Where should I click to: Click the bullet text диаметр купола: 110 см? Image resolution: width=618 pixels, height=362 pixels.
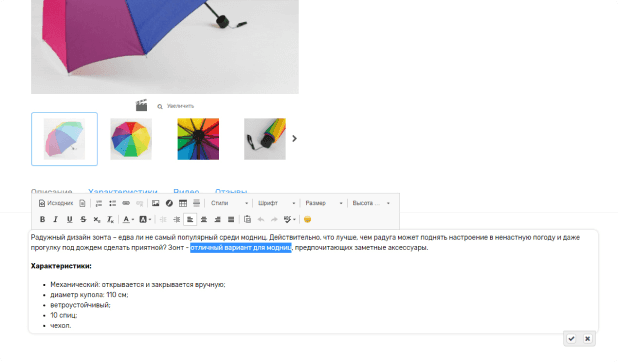click(89, 295)
